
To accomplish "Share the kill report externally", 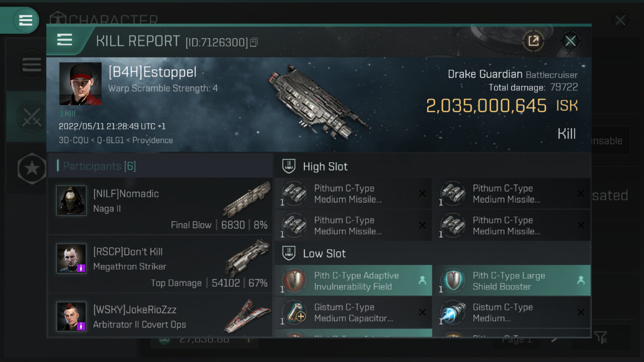I will click(x=533, y=41).
